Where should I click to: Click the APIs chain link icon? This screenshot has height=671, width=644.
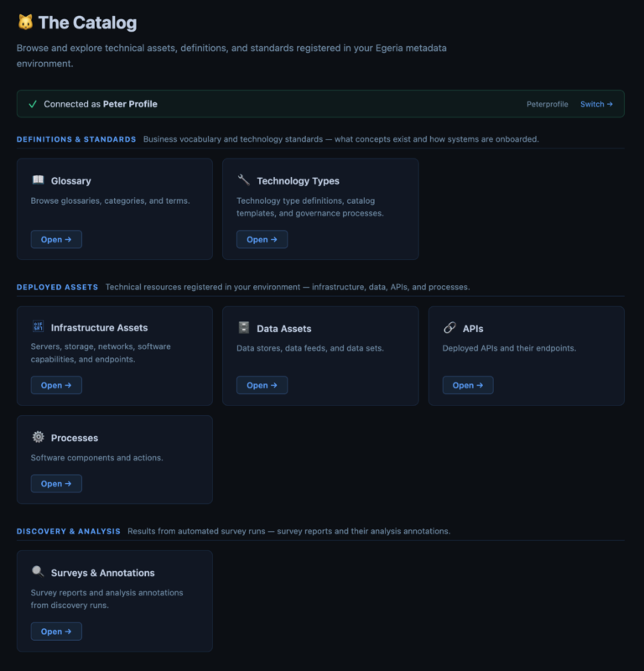tap(449, 327)
